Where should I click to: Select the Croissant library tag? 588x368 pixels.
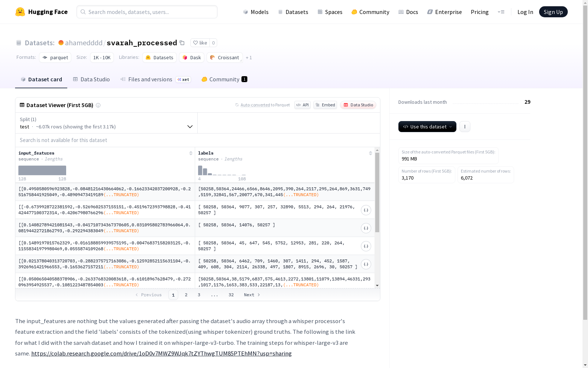pyautogui.click(x=225, y=57)
